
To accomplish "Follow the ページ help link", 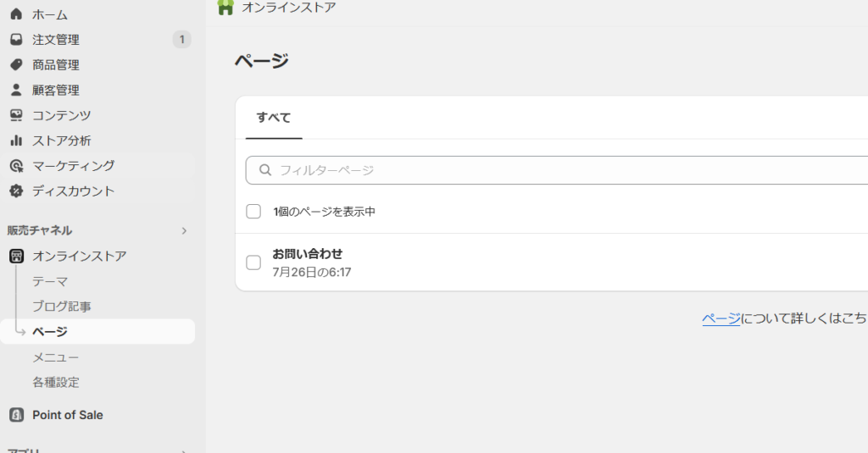I will coord(721,318).
